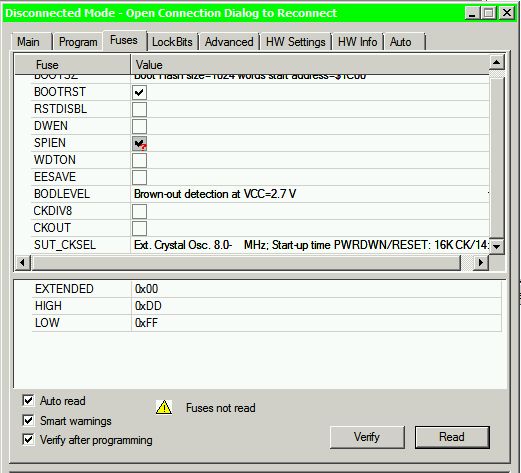Click the vertical scrollbar thumb in fuse list
The height and width of the screenshot is (473, 521).
pos(497,158)
